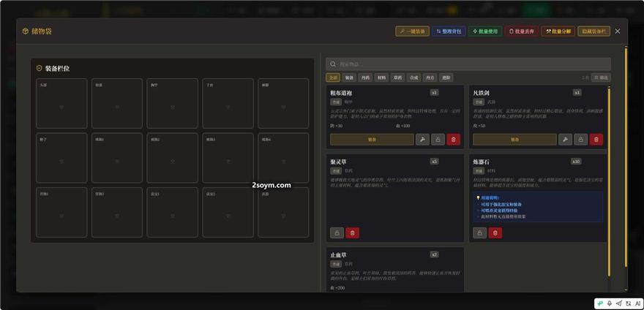Equip 粗布道袍 with its 装备 button
The width and height of the screenshot is (644, 310).
pos(372,140)
